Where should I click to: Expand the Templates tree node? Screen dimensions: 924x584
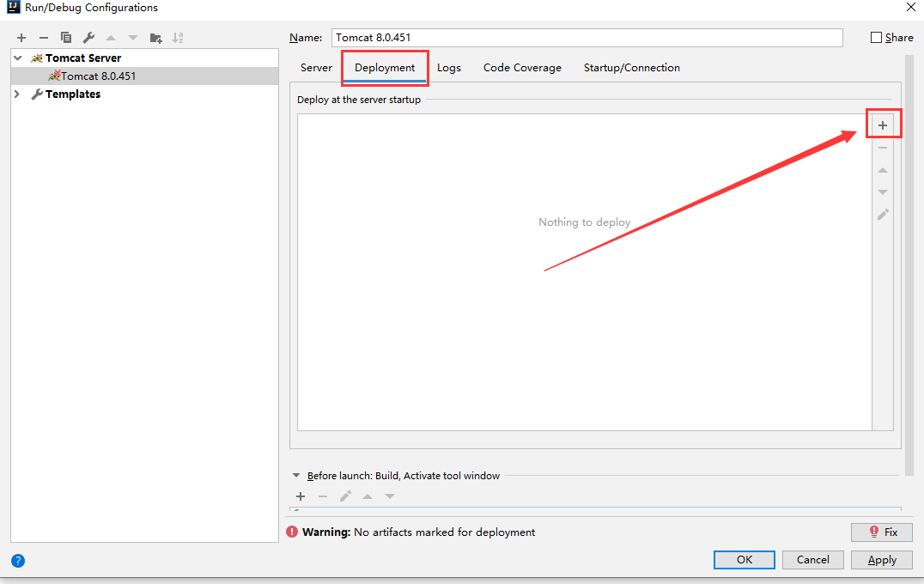click(17, 94)
